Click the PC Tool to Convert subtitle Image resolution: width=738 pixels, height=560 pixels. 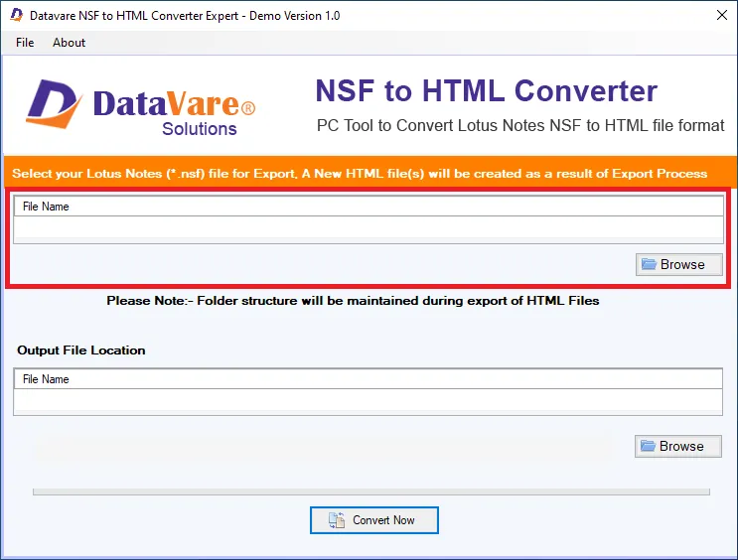point(520,126)
